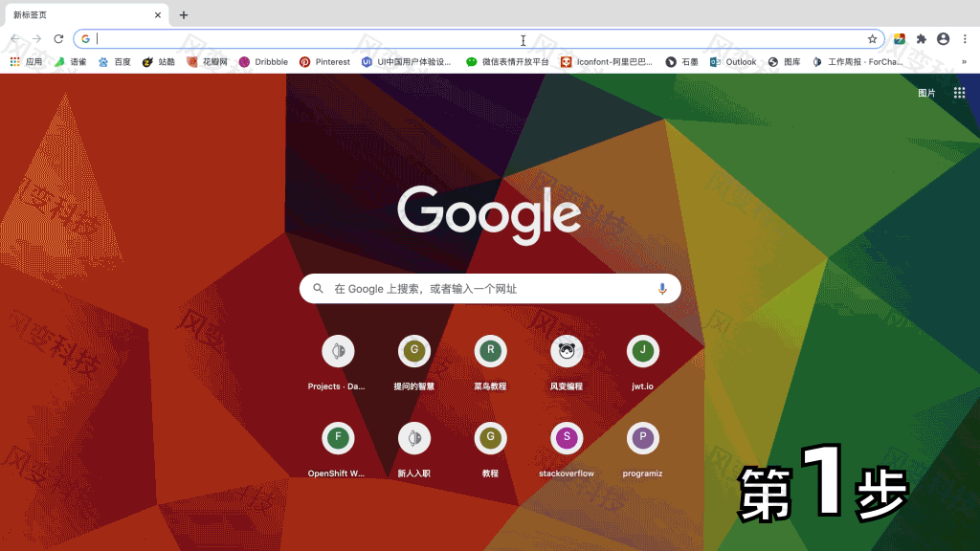
Task: Open the Chrome profile avatar menu
Action: [943, 39]
